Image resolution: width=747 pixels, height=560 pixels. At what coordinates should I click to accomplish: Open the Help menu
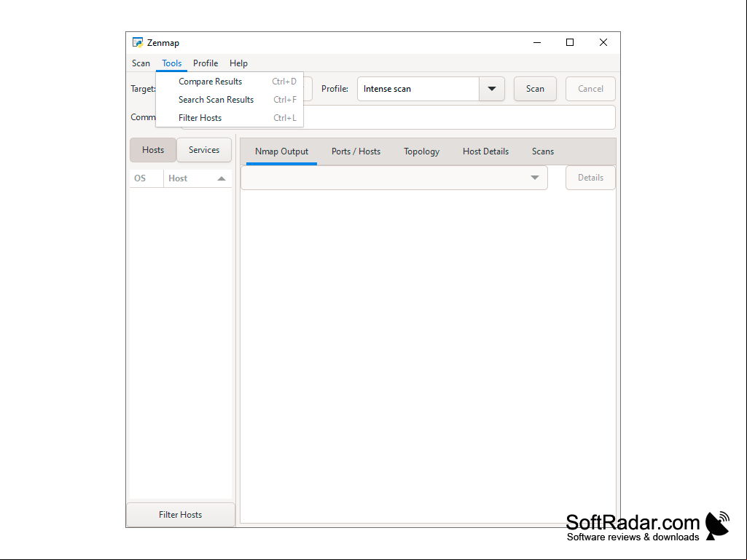coord(239,63)
